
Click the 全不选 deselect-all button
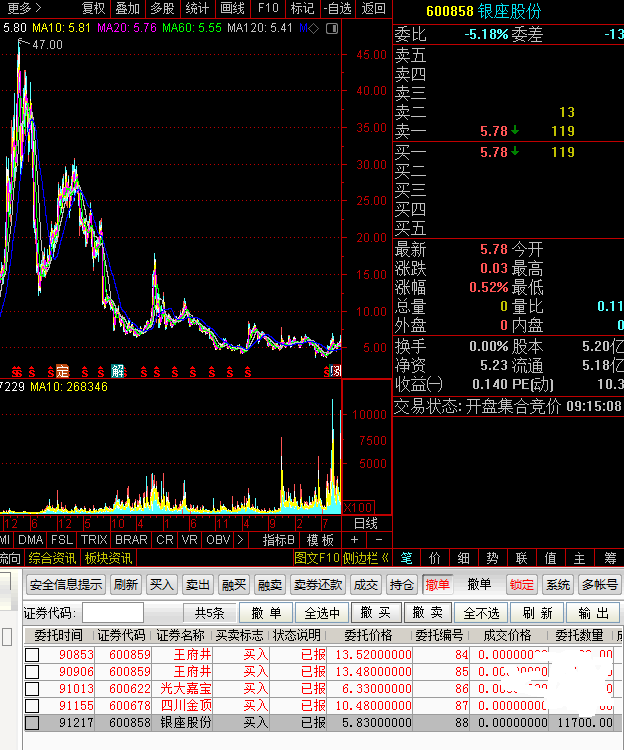[482, 613]
